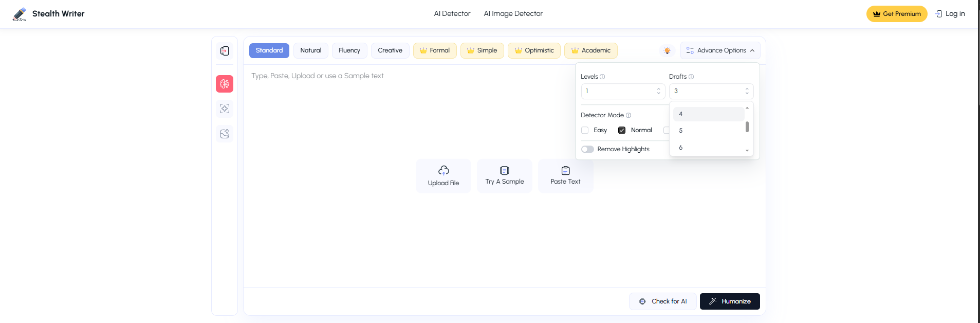Click the Drafts info icon
The height and width of the screenshot is (323, 980).
(x=691, y=77)
